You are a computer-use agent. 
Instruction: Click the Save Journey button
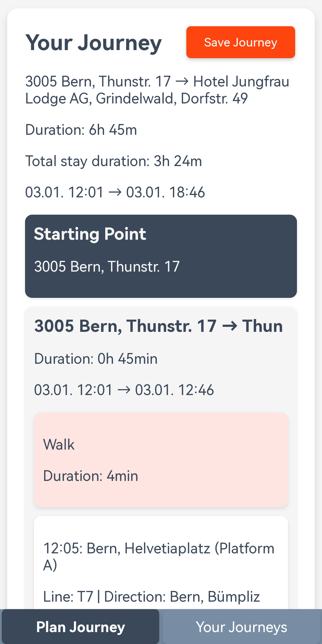coord(241,42)
